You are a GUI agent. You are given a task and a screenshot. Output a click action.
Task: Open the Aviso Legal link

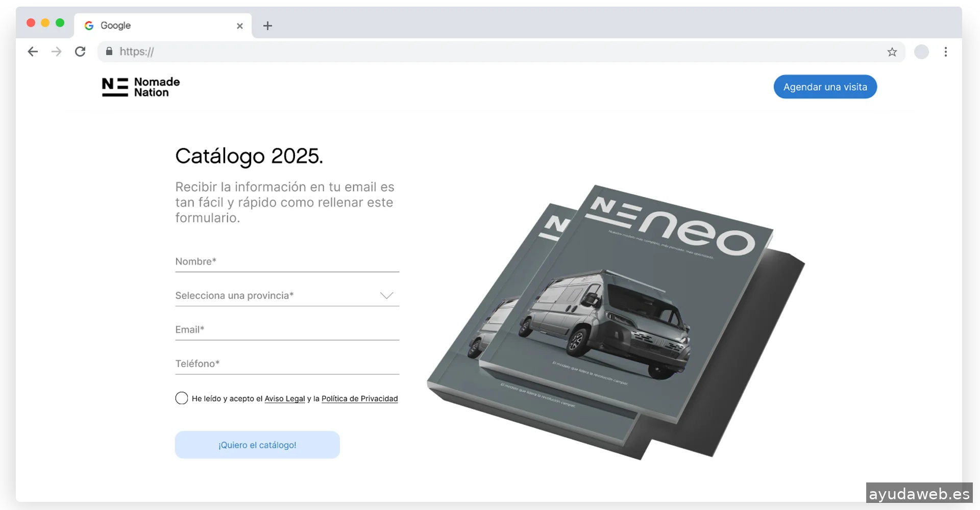pyautogui.click(x=284, y=399)
